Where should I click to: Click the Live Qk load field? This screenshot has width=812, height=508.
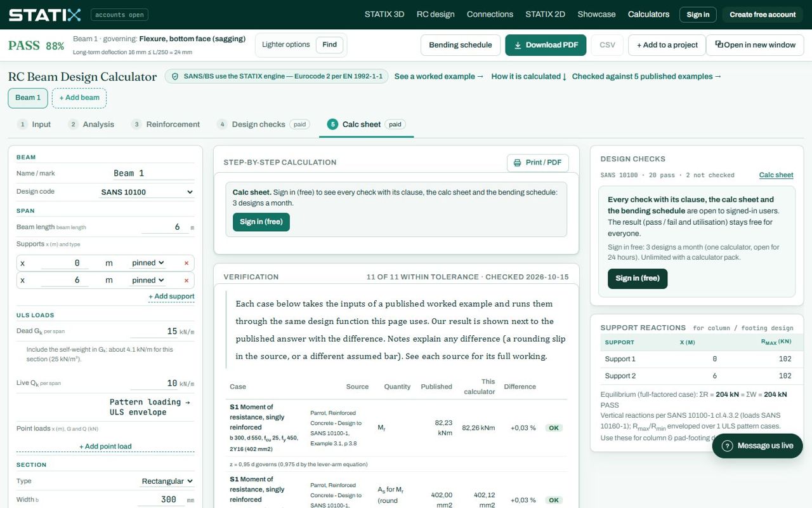click(x=154, y=383)
